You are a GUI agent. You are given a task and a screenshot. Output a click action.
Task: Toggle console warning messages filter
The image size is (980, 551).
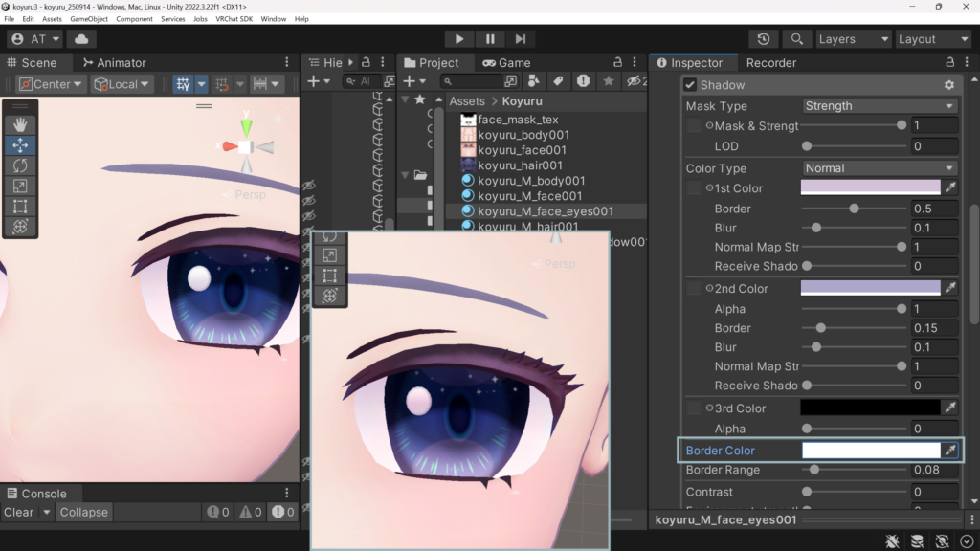(x=251, y=512)
